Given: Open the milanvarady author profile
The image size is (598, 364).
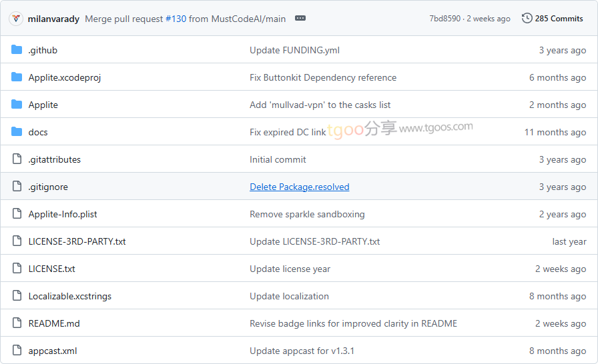Looking at the screenshot, I should click(54, 19).
